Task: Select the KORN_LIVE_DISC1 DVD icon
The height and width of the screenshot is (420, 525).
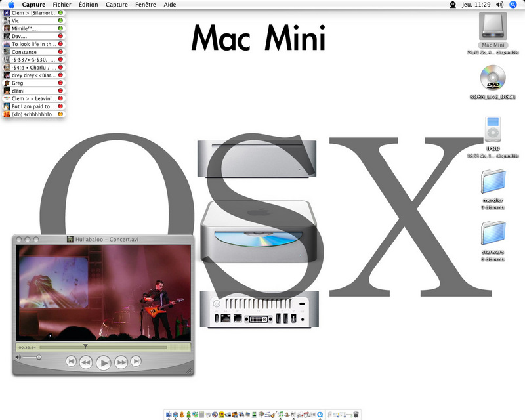Action: point(493,77)
